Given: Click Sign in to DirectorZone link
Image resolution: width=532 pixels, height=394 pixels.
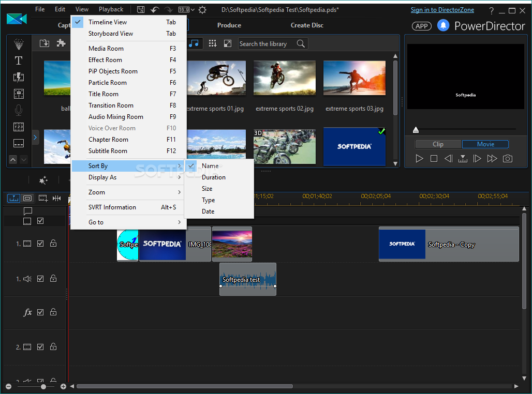Looking at the screenshot, I should [x=442, y=10].
